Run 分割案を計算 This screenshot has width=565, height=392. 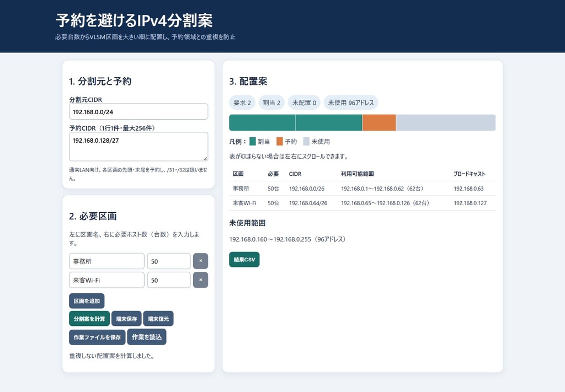click(89, 319)
